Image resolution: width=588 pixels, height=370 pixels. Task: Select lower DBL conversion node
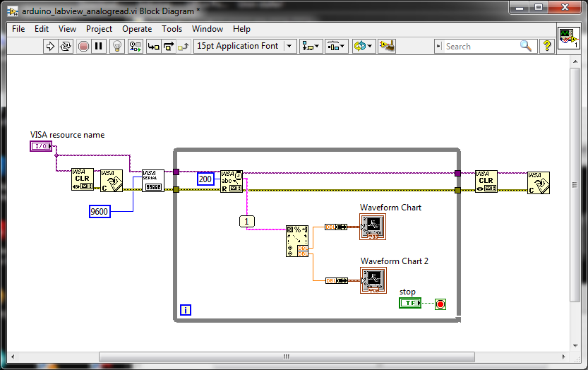tap(337, 281)
